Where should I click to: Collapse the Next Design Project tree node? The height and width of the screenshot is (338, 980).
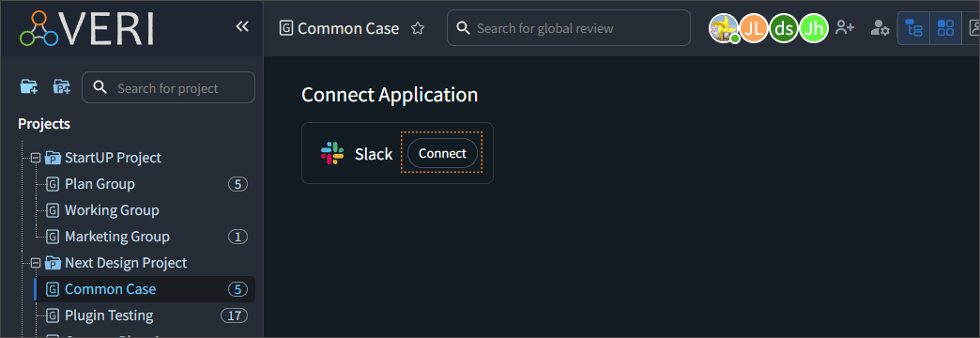click(36, 263)
